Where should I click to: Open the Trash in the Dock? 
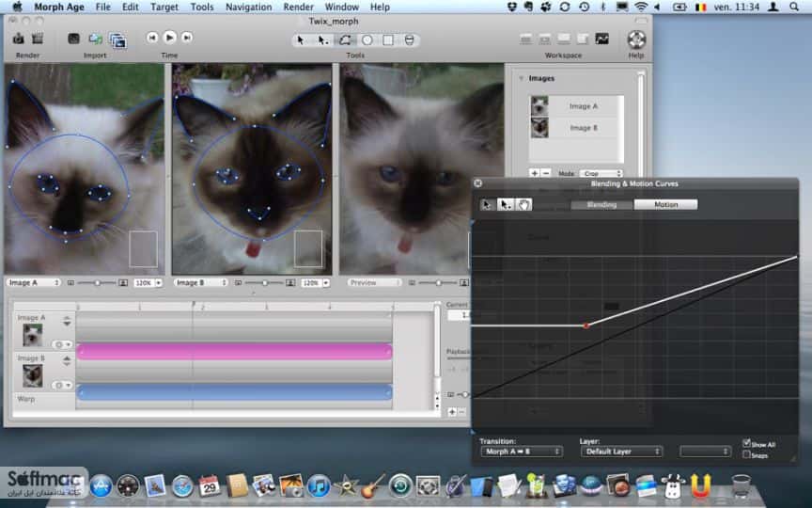742,485
